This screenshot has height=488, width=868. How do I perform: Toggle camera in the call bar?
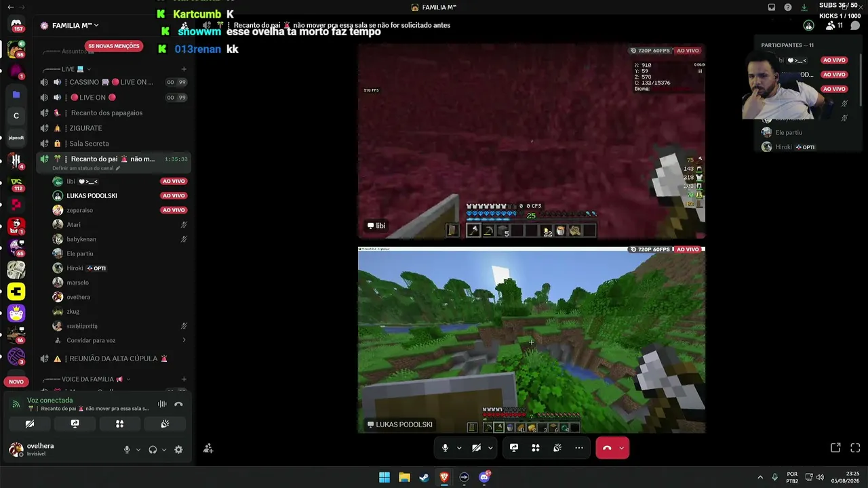point(476,447)
